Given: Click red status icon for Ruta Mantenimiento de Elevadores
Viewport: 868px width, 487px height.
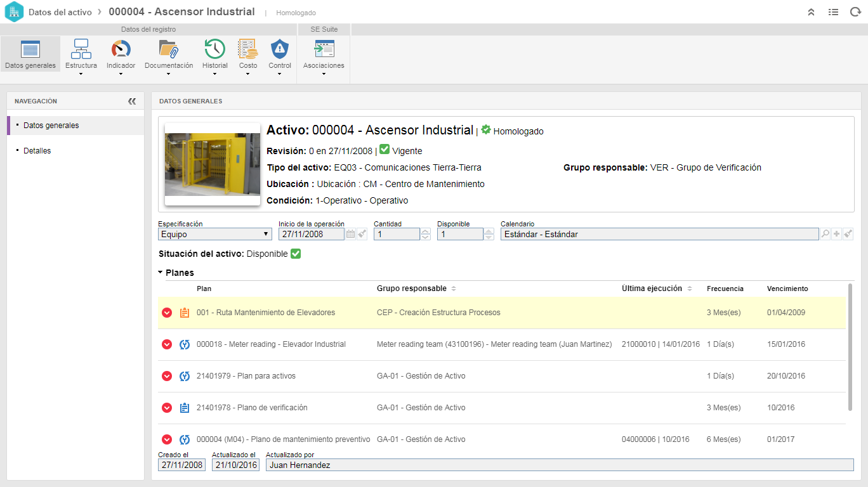Looking at the screenshot, I should click(167, 313).
